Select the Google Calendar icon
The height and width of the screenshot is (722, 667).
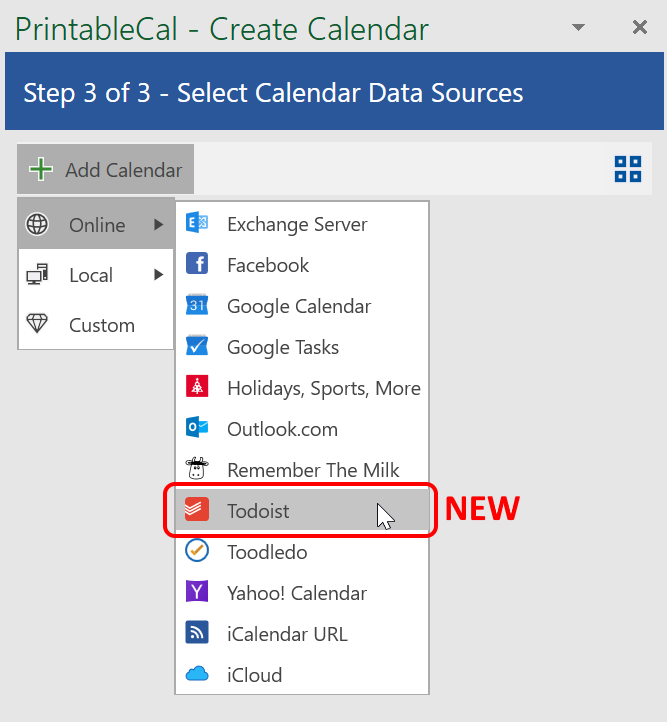[197, 306]
